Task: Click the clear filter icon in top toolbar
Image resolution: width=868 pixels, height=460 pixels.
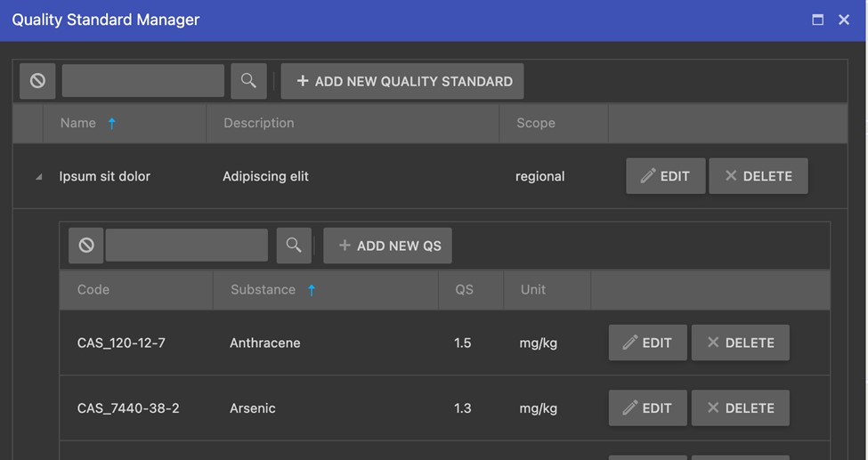Action: pyautogui.click(x=37, y=81)
